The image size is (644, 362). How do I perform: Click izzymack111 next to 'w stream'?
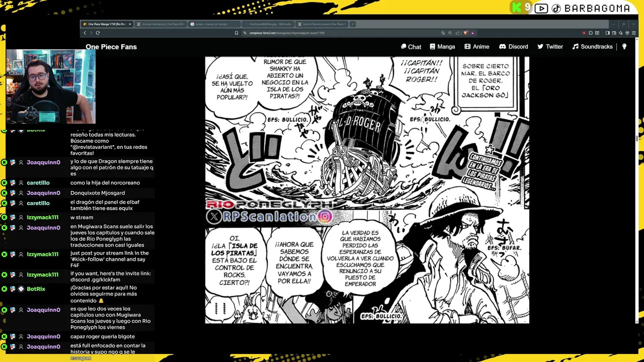42,217
